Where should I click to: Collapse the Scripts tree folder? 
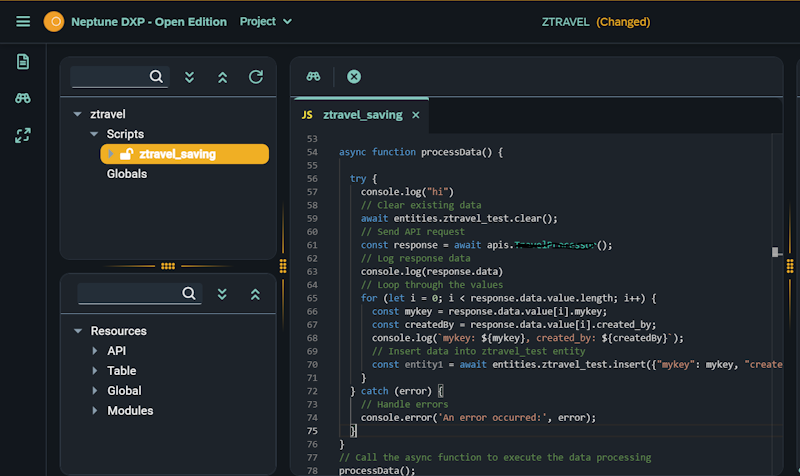[x=94, y=134]
